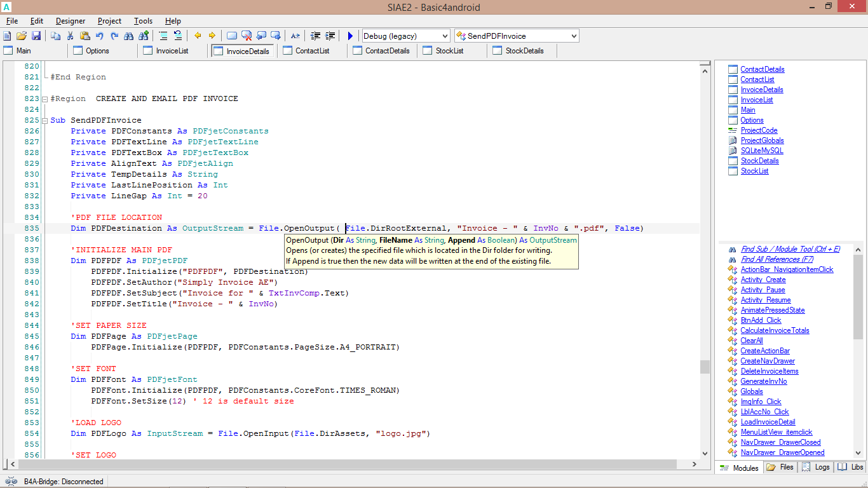
Task: Open the SendPDFInvoice sub selector dropdown
Action: [517, 36]
